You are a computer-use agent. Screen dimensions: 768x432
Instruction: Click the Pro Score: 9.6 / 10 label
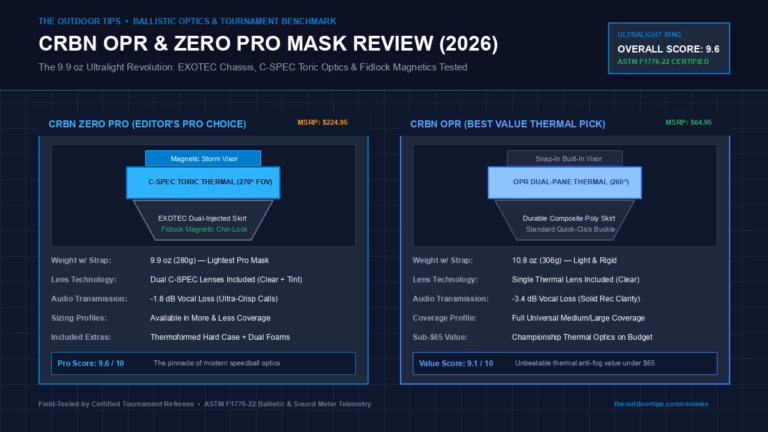(91, 363)
